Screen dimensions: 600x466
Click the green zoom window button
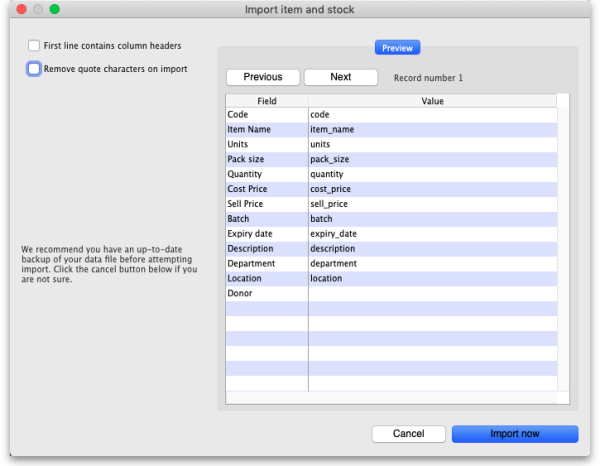54,9
